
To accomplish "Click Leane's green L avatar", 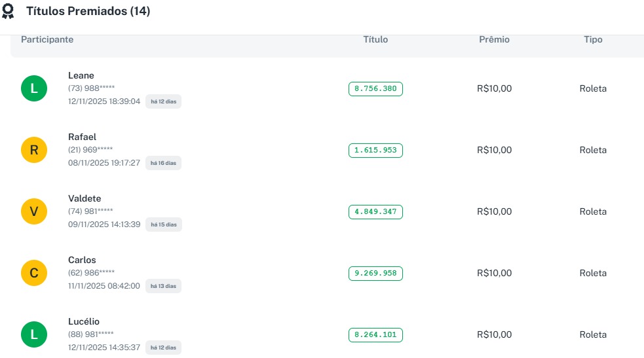I will (x=34, y=88).
